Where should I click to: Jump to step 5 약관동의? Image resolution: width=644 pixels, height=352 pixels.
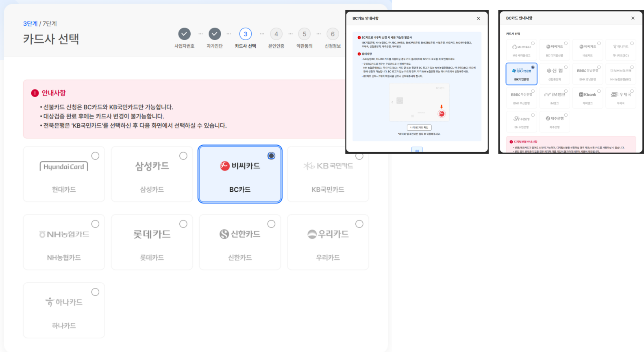tap(304, 34)
